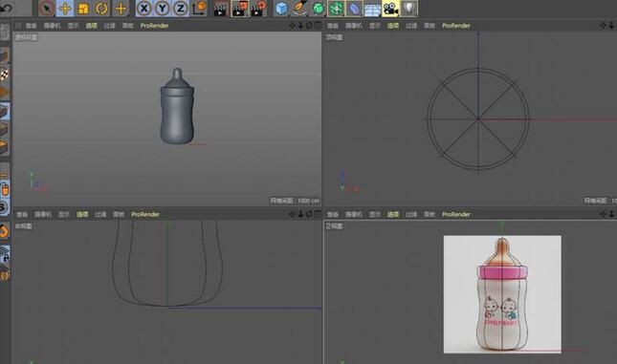Open the blue deformer icon

(x=354, y=9)
